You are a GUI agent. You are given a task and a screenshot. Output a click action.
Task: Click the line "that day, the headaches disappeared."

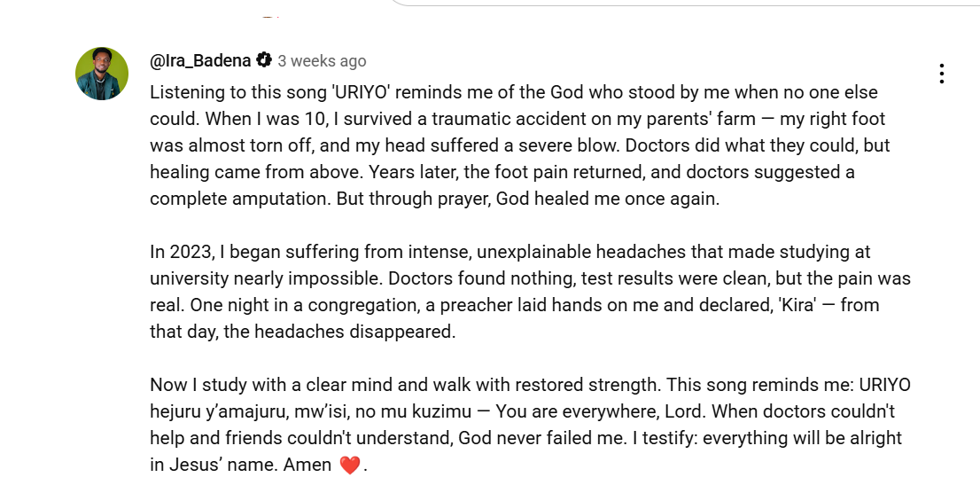(303, 332)
